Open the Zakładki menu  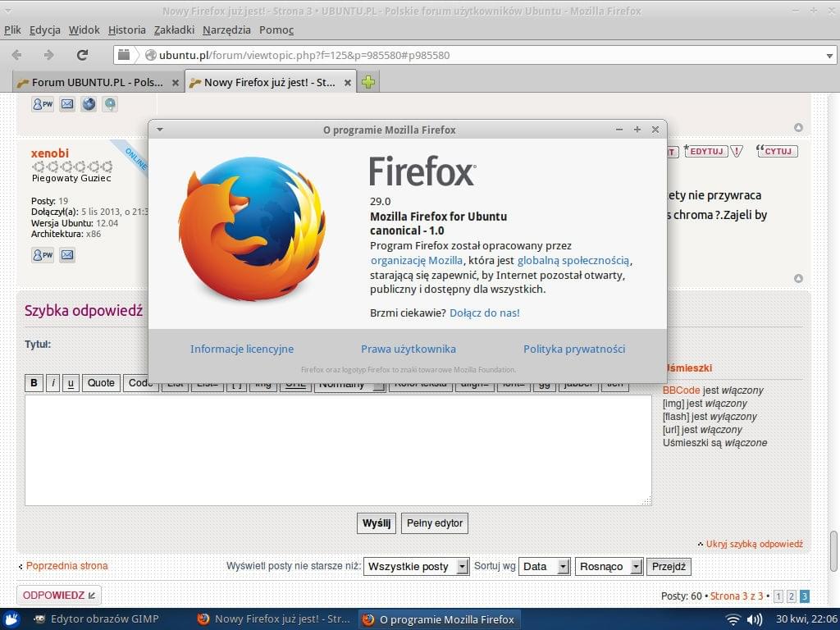174,30
